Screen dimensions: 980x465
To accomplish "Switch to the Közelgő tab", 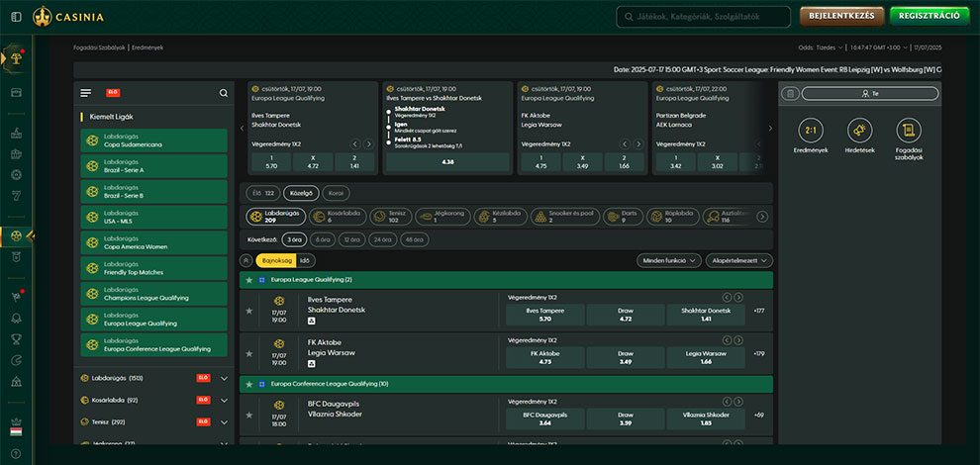I will pos(301,193).
